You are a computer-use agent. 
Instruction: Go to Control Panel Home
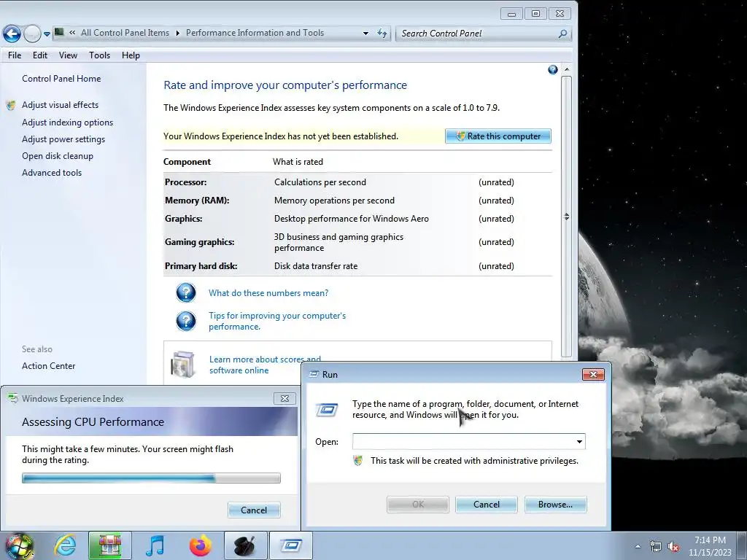tap(61, 79)
